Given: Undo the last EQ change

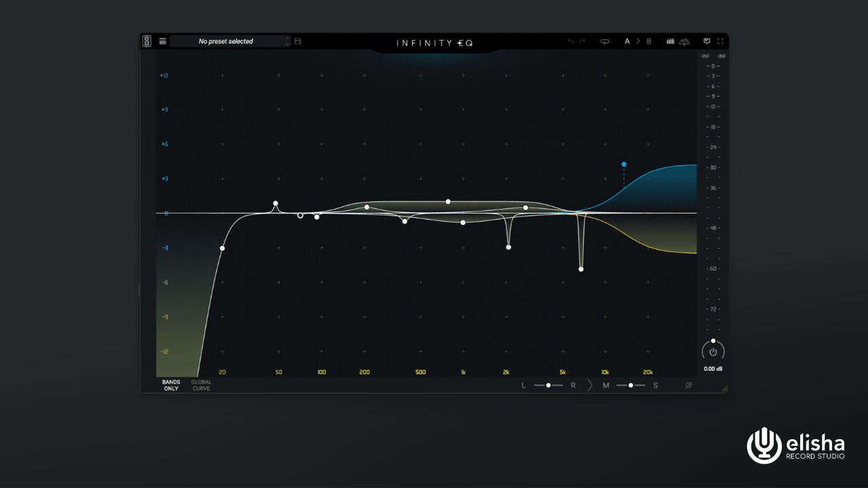Looking at the screenshot, I should point(570,41).
